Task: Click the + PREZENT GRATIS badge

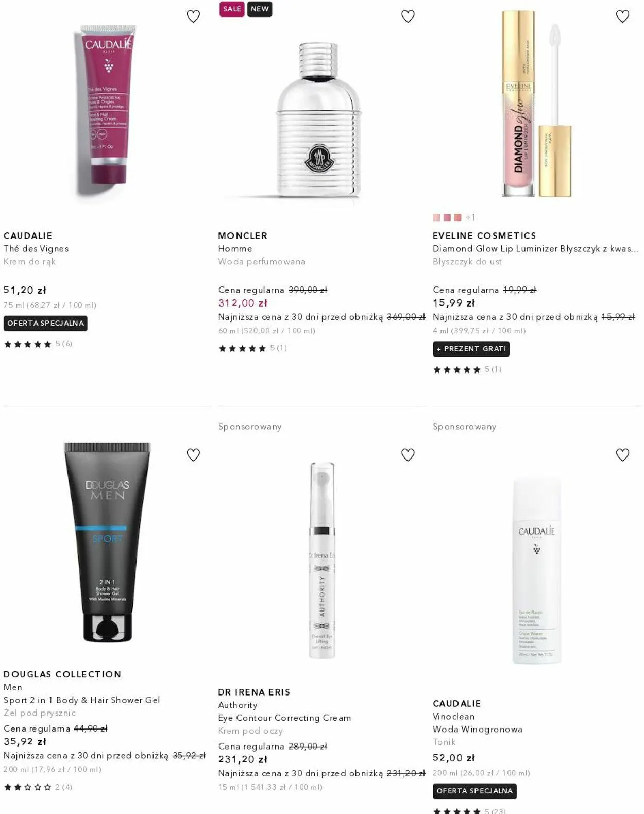Action: tap(471, 349)
